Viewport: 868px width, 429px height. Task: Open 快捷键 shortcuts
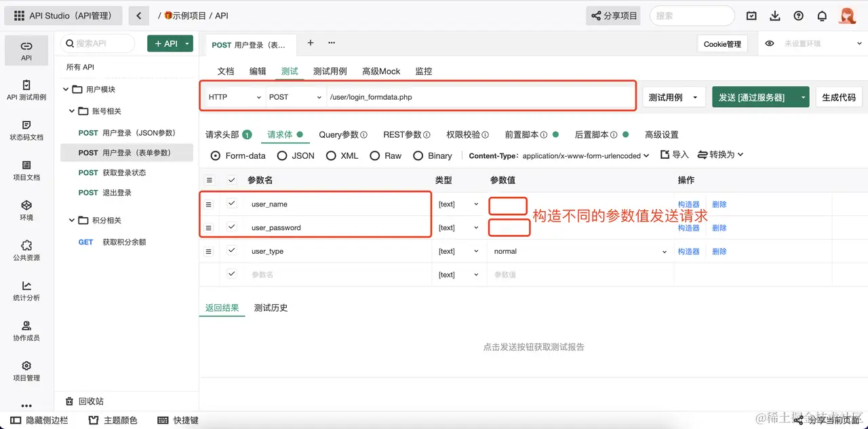pyautogui.click(x=178, y=420)
